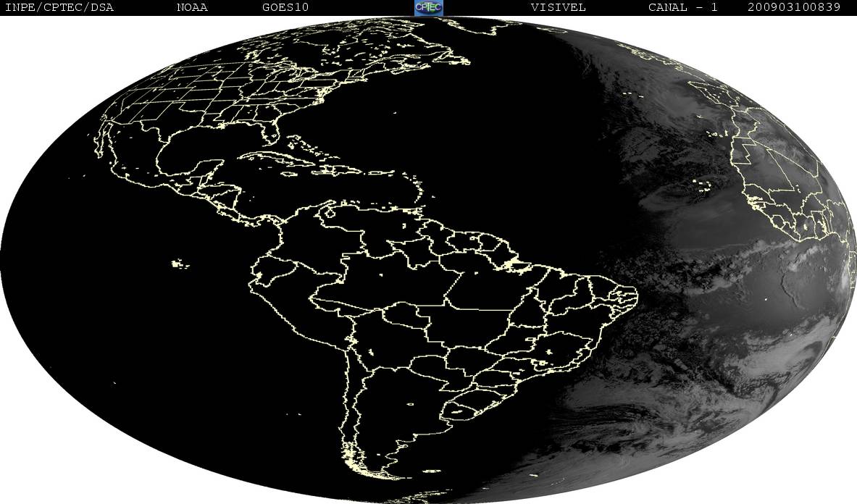Viewport: 857px width, 504px height.
Task: Click the satellite earth disk image
Action: 429,260
